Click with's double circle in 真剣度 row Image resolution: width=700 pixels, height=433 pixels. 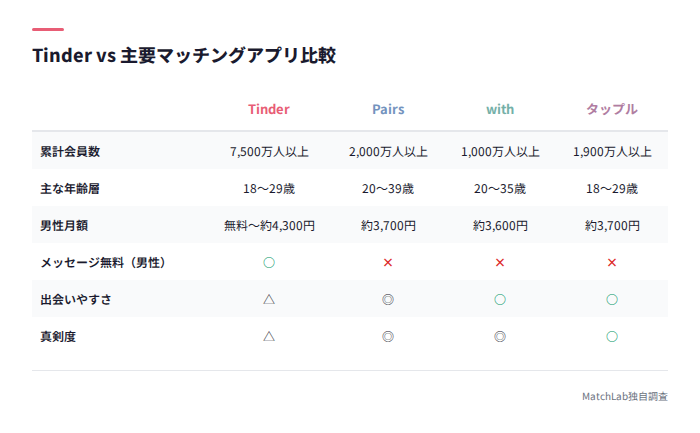(x=500, y=337)
